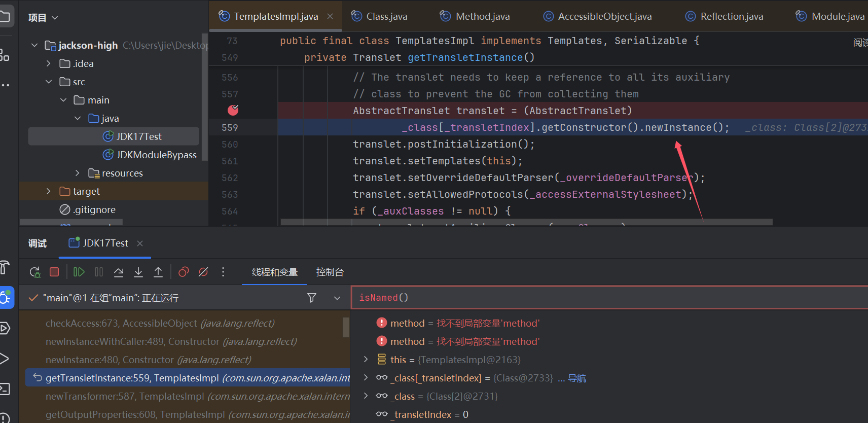The image size is (868, 423).
Task: Open the 项目 view dropdown
Action: pyautogui.click(x=43, y=18)
